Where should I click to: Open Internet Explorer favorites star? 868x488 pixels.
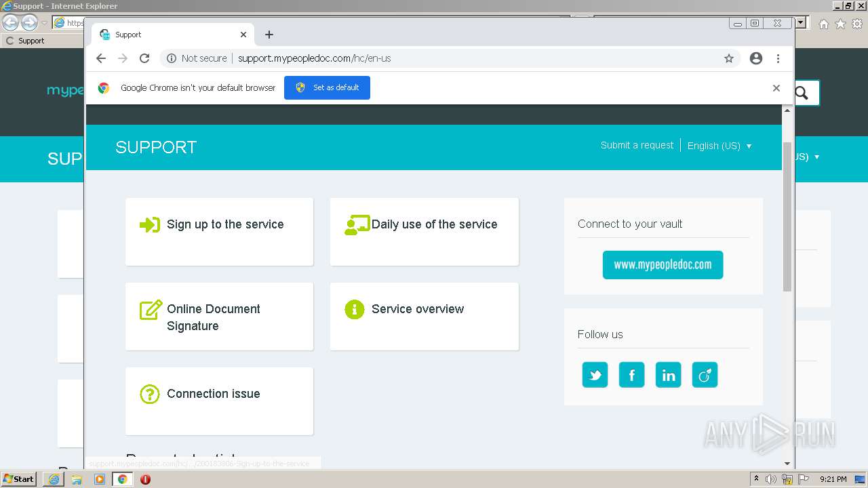[840, 24]
